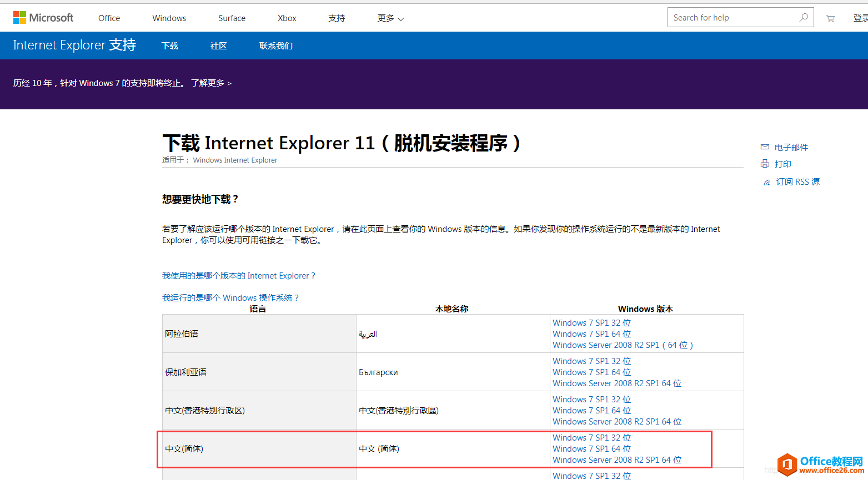The image size is (868, 480).
Task: Open the Xbox menu item
Action: pos(287,18)
